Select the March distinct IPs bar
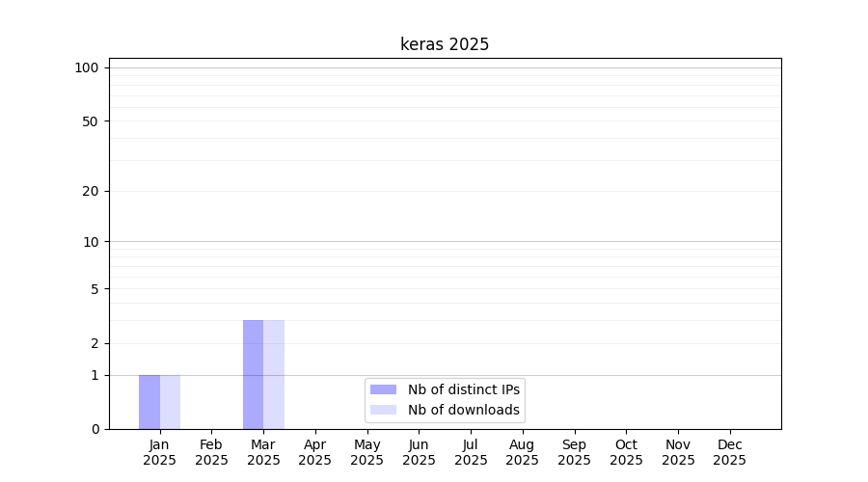Screen dimensions: 868x482 [253, 374]
